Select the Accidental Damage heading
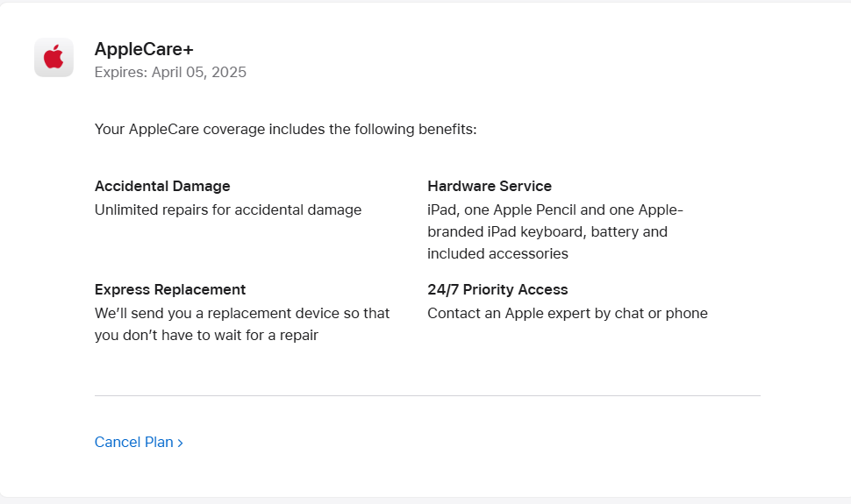 (162, 186)
